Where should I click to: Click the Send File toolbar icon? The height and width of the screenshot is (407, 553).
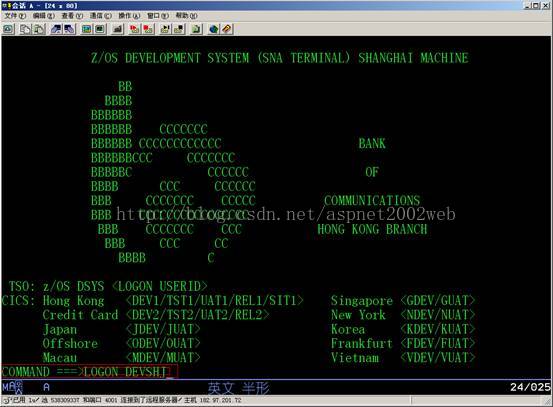[56, 29]
